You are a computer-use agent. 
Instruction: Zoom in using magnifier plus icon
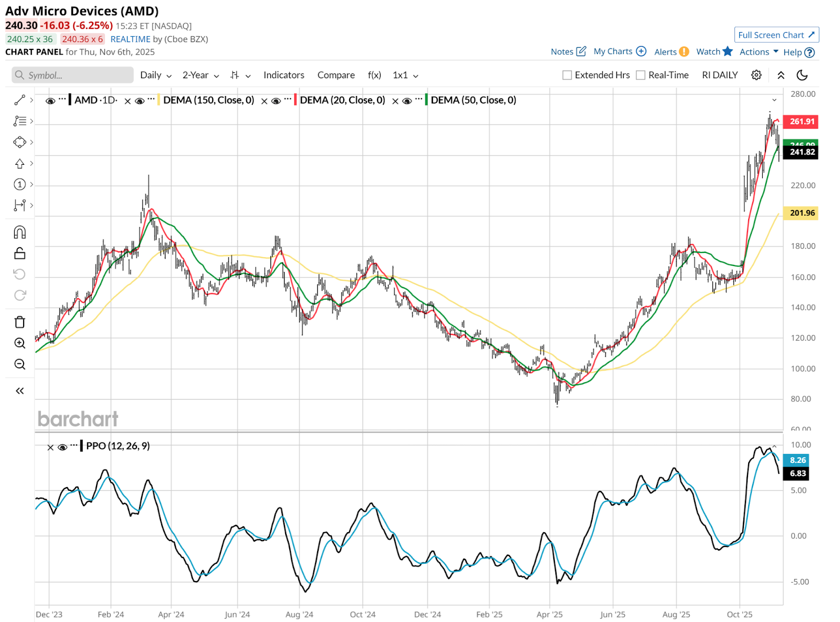tap(19, 343)
